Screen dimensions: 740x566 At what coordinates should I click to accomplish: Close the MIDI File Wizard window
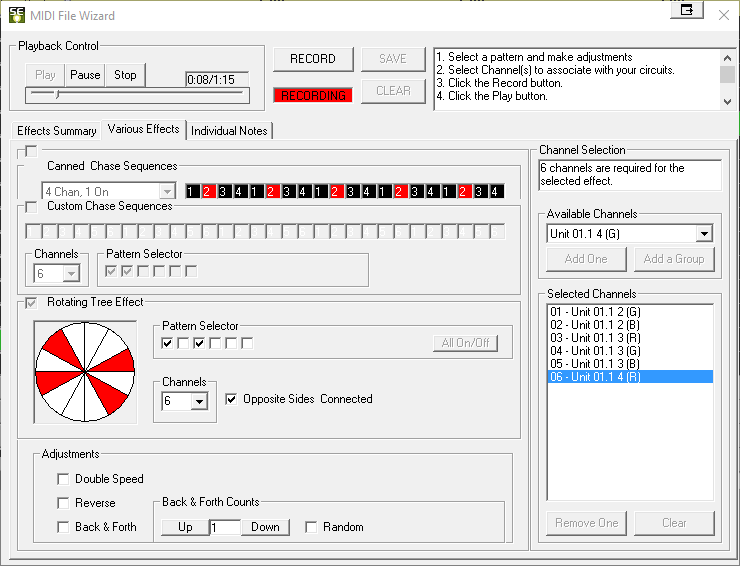pyautogui.click(x=723, y=15)
